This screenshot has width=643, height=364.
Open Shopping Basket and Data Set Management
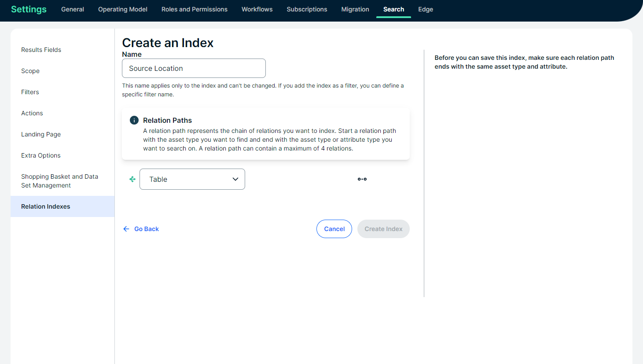point(59,181)
